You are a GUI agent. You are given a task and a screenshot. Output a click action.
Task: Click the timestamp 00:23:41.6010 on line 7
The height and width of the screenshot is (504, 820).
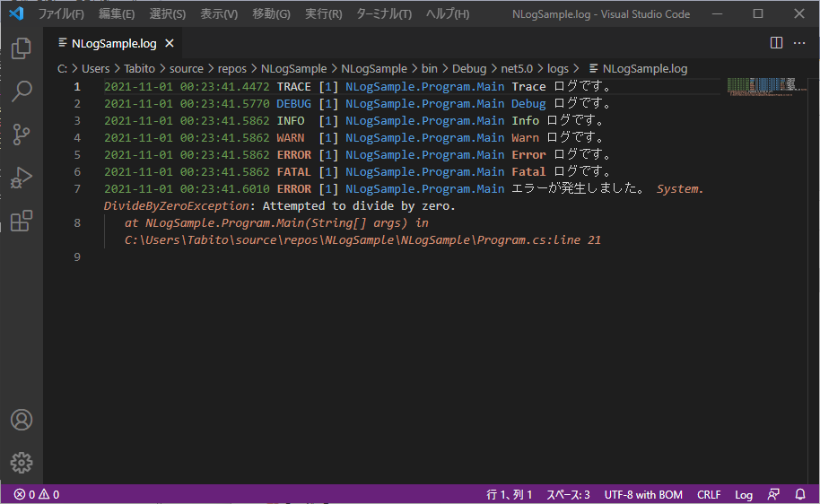tap(225, 188)
